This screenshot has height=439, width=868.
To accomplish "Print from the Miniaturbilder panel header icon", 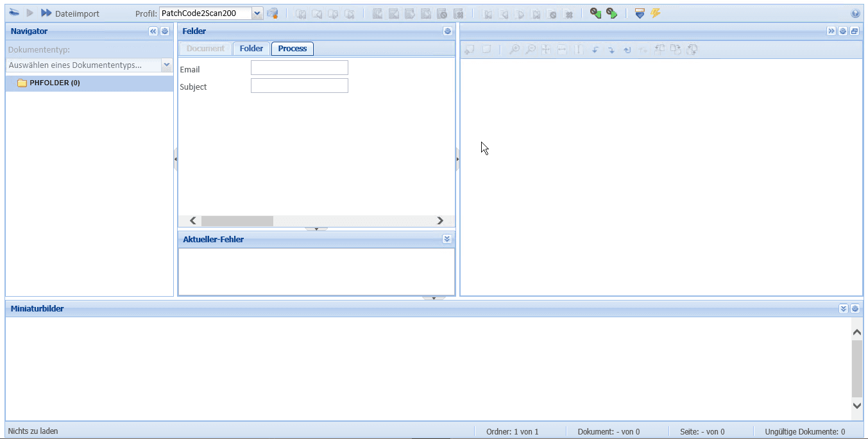I will pos(855,308).
